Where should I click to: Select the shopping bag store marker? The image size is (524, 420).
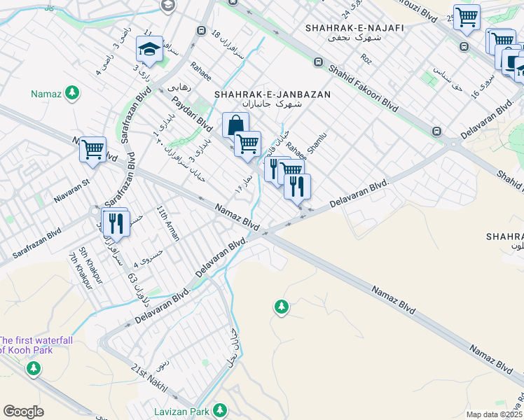click(236, 125)
